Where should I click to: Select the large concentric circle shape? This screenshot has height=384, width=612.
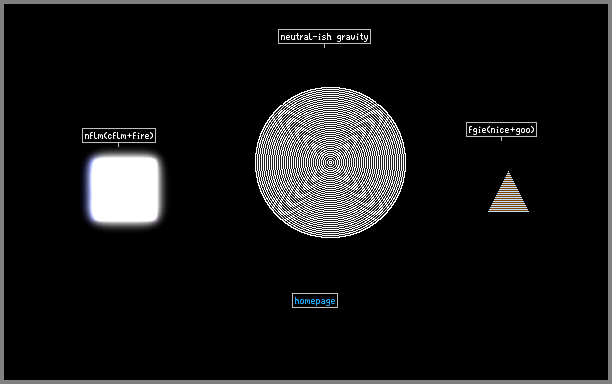click(x=330, y=162)
